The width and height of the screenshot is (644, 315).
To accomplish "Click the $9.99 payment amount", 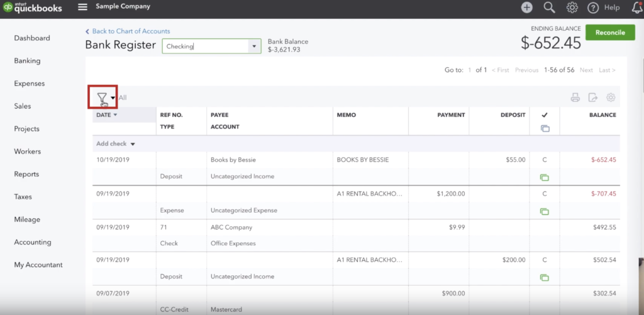I will tap(457, 227).
